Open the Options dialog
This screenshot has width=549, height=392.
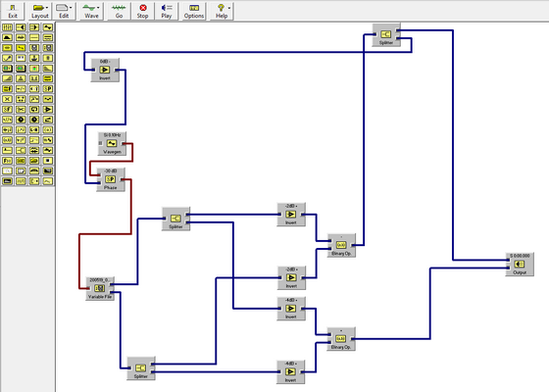coord(194,11)
